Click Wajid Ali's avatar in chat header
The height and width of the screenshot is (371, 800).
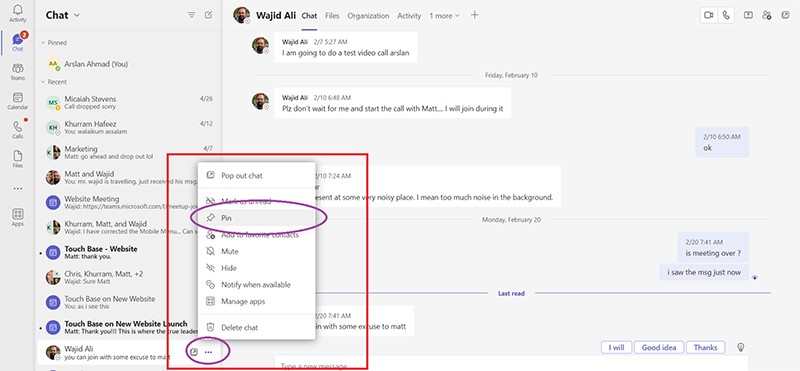click(241, 15)
